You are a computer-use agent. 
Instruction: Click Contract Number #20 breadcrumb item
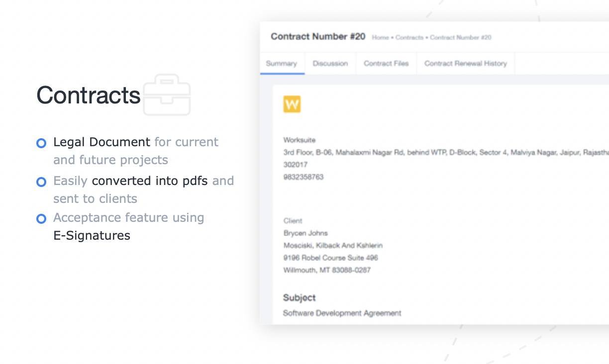point(460,37)
